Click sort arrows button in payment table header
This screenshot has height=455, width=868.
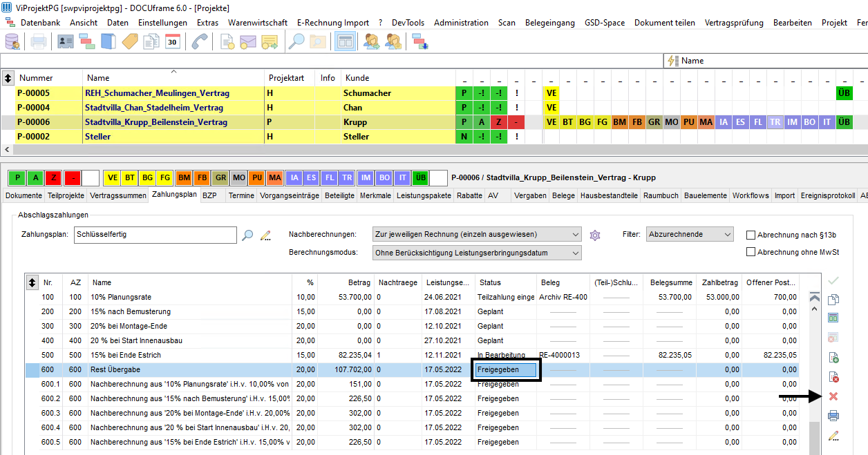tap(32, 282)
